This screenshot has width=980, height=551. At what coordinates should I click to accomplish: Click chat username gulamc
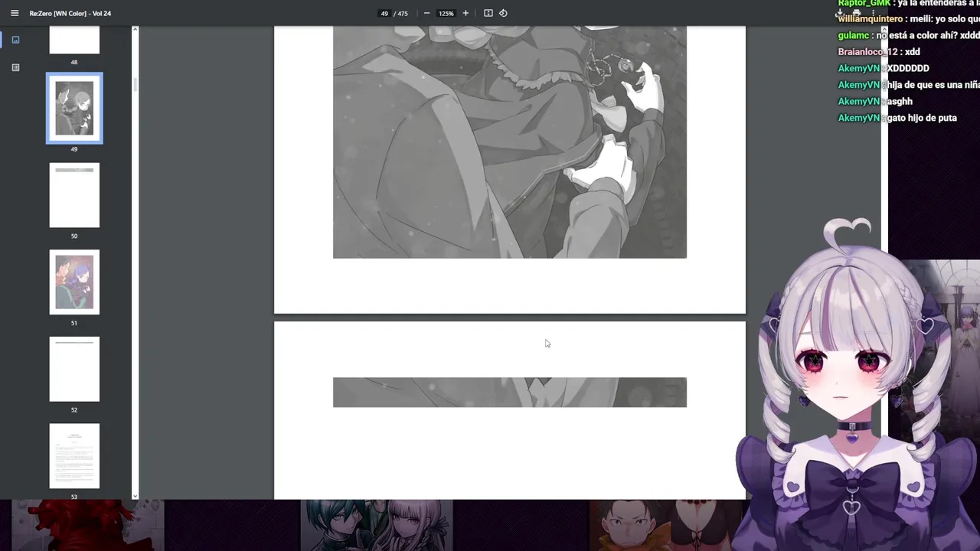853,35
